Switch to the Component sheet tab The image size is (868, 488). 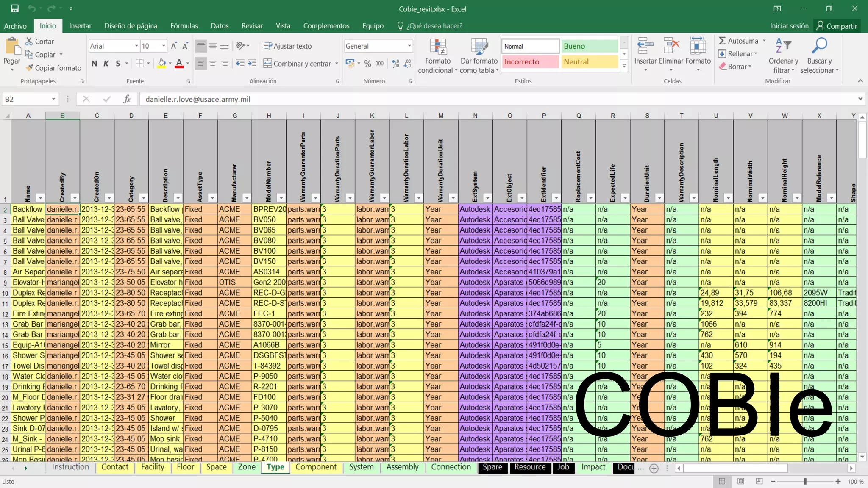tap(316, 467)
